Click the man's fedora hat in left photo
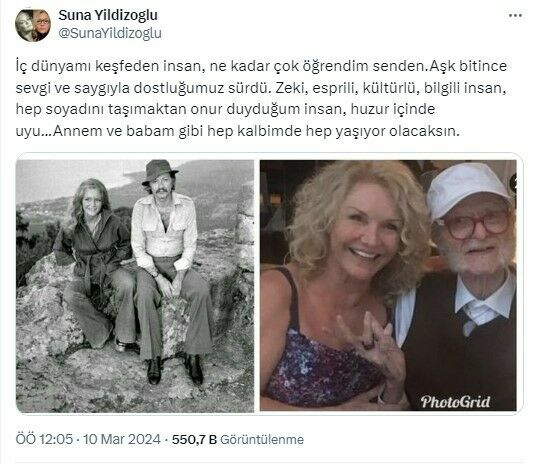 tap(159, 171)
